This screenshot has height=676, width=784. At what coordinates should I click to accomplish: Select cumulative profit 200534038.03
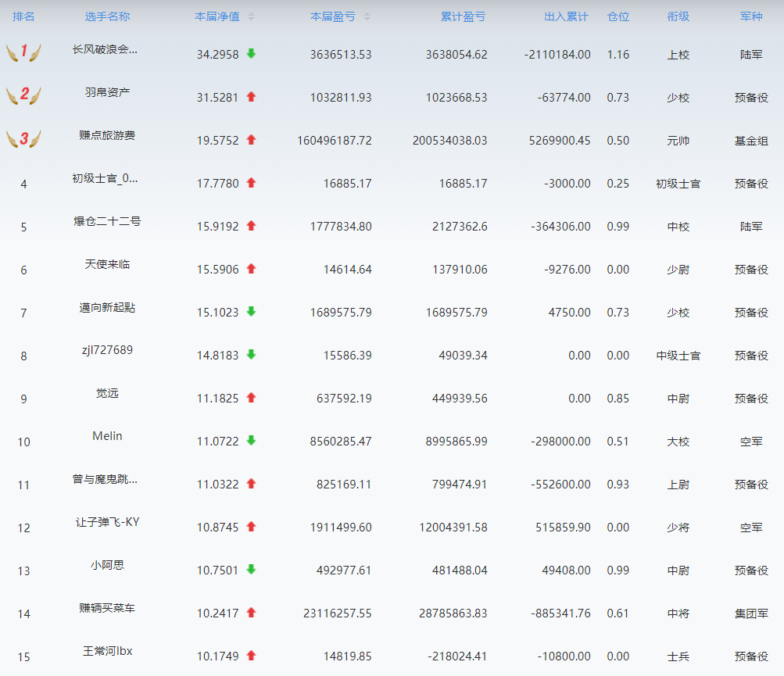click(x=450, y=141)
